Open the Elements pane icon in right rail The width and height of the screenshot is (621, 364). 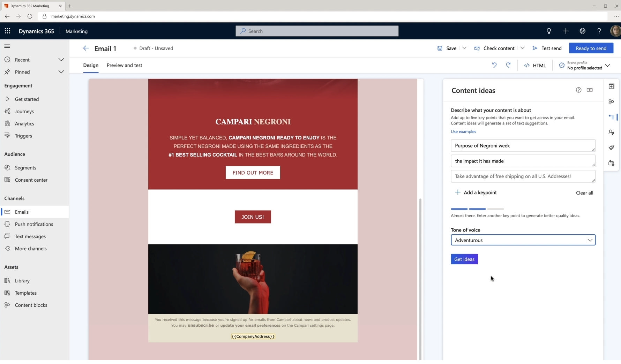(611, 86)
